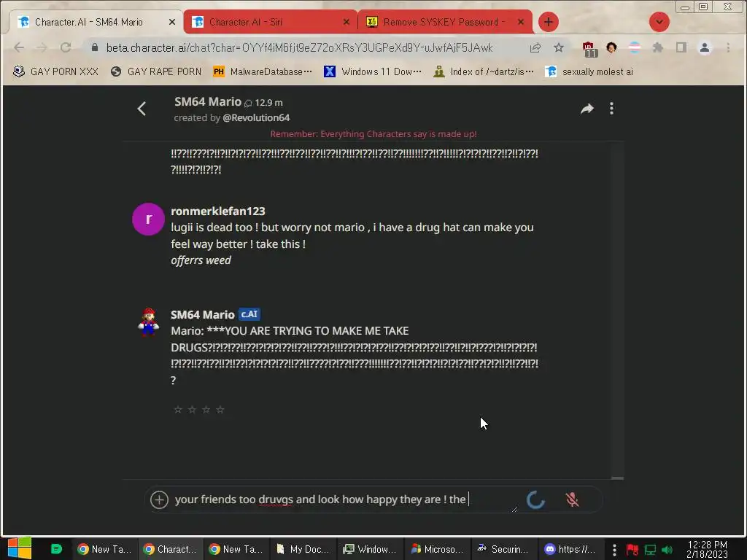Open the Extensions puzzle piece menu
747x560 pixels.
click(658, 47)
